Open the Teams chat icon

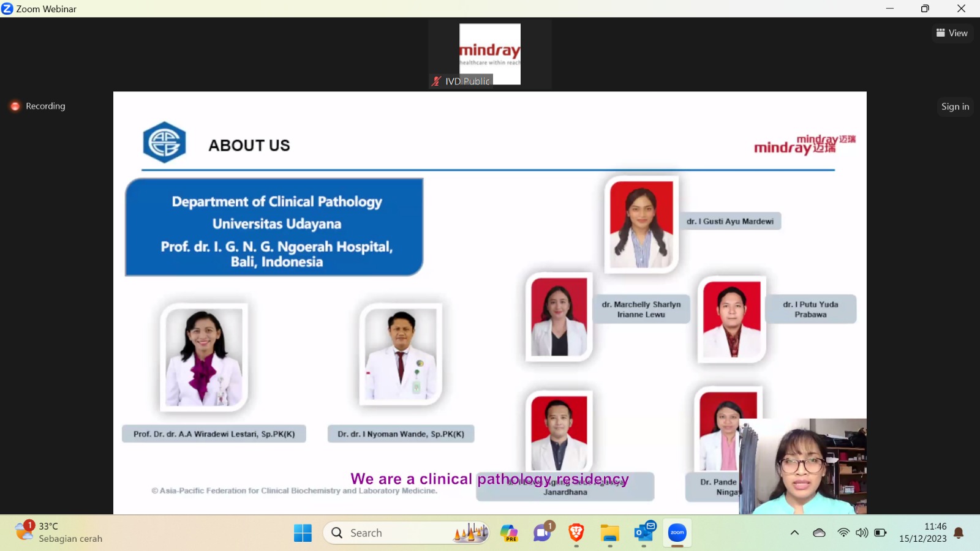(x=542, y=533)
